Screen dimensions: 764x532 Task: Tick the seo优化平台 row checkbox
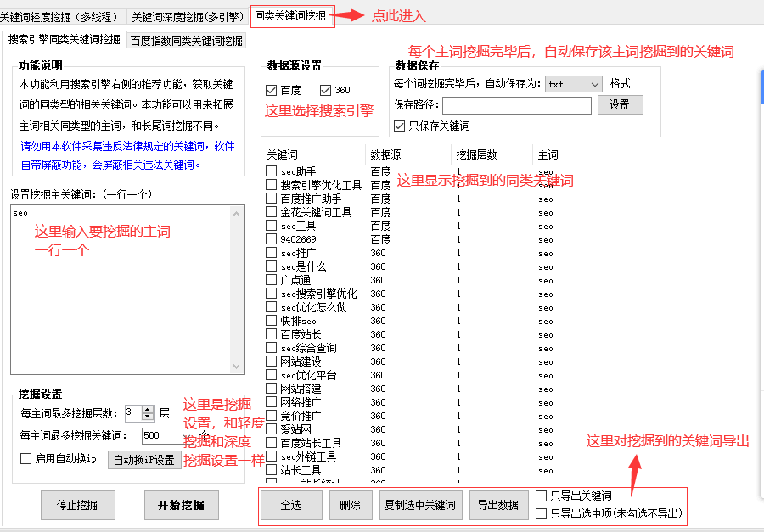[x=272, y=375]
